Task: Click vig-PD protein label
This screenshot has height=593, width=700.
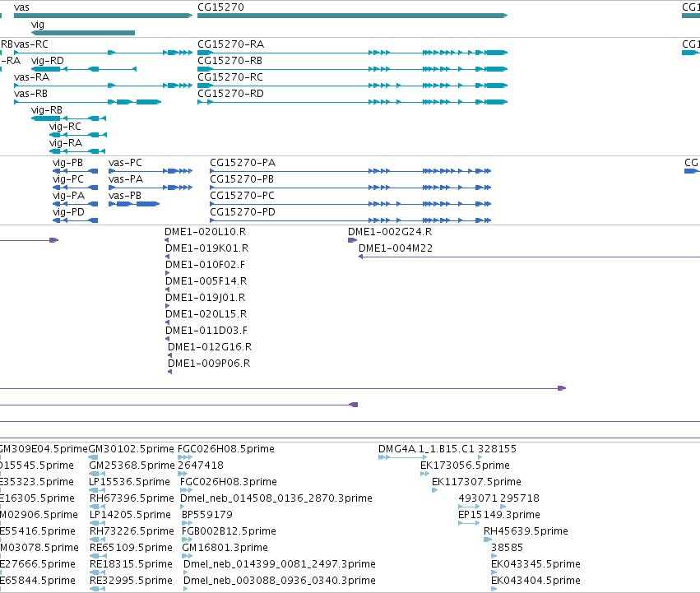Action: point(69,212)
